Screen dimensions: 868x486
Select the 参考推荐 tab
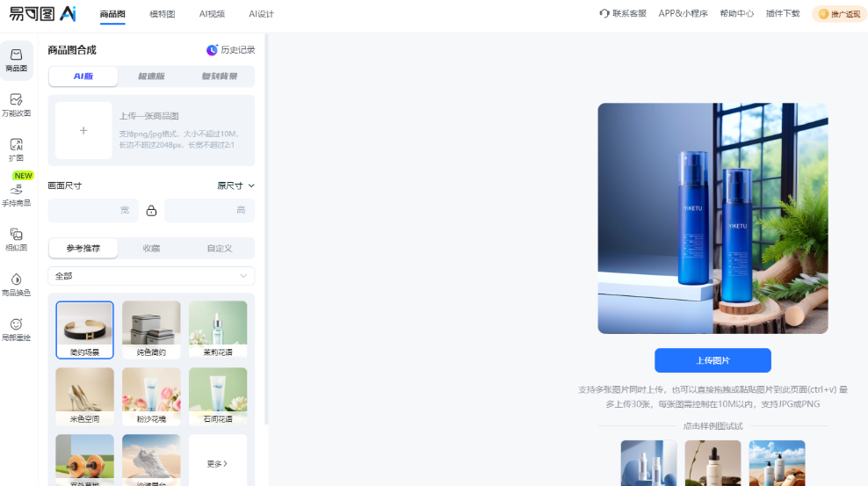(x=83, y=248)
